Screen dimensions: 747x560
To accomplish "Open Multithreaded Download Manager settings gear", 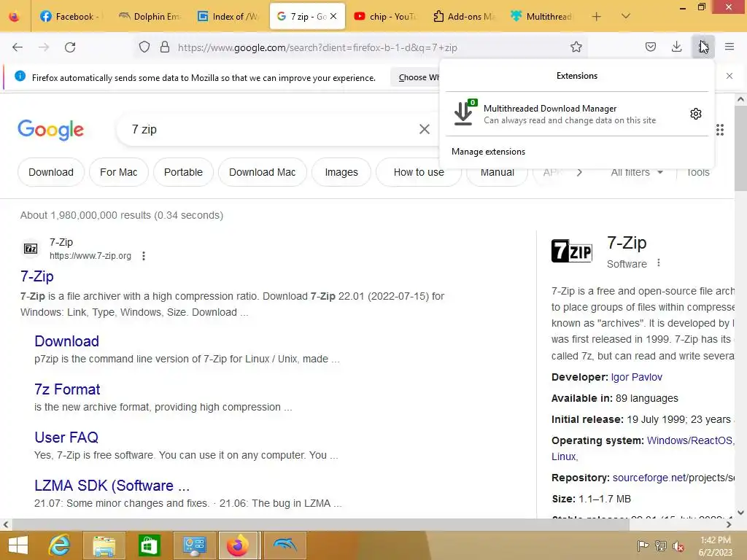I will 695,114.
